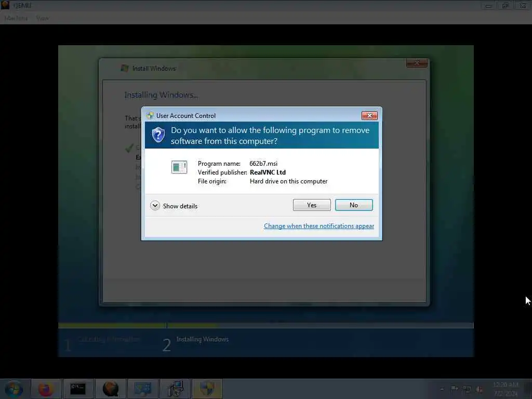The height and width of the screenshot is (399, 532).
Task: Open the taskbar clock and date
Action: tap(506, 389)
